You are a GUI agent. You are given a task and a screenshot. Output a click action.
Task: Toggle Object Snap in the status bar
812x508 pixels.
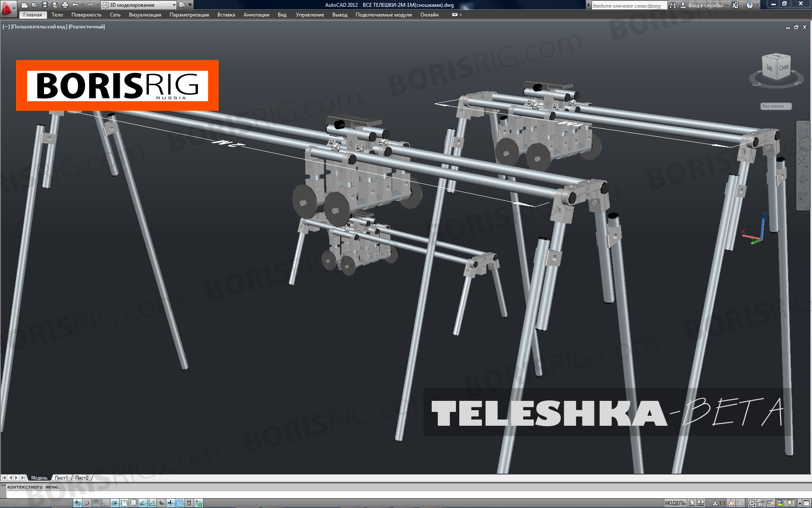(124, 503)
